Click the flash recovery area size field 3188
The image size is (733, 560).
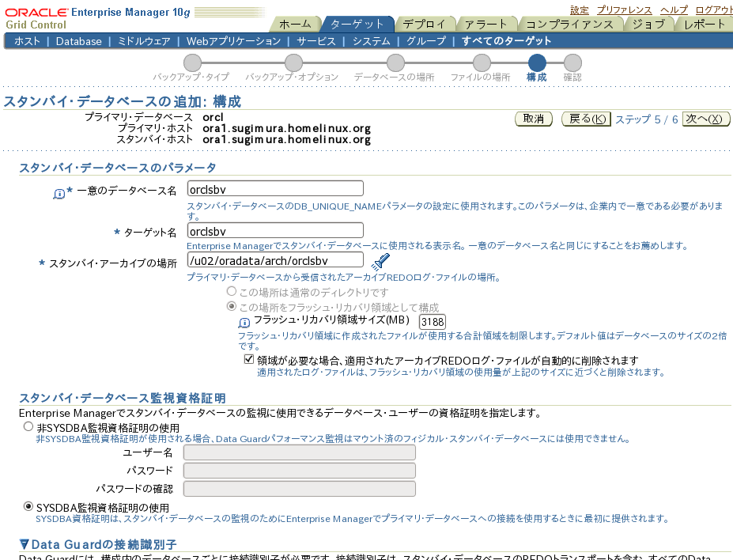coord(433,322)
